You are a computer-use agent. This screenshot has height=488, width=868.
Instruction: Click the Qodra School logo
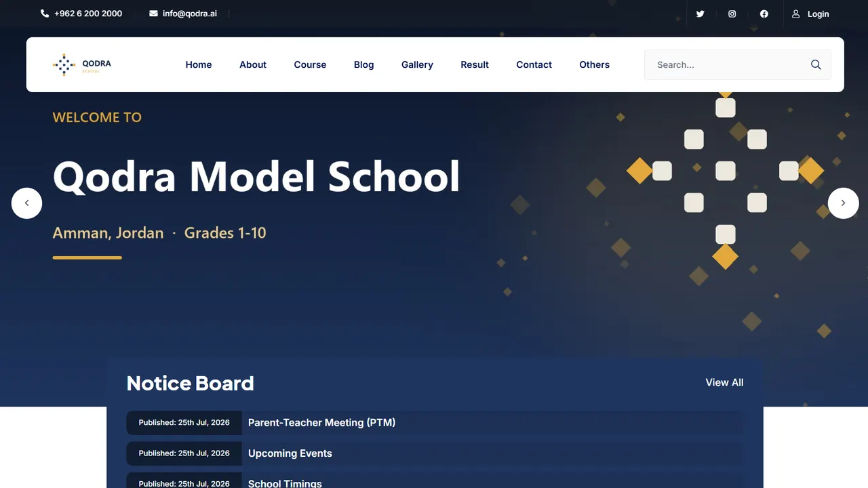pyautogui.click(x=82, y=64)
